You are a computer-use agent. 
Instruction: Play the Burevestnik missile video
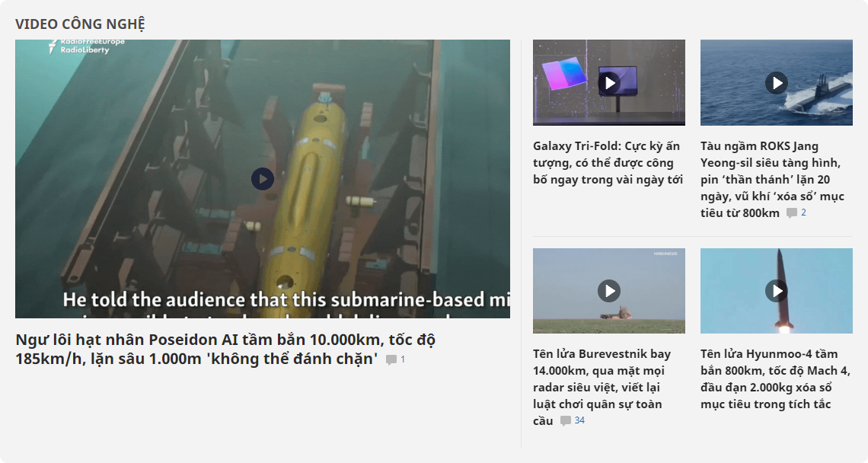608,291
